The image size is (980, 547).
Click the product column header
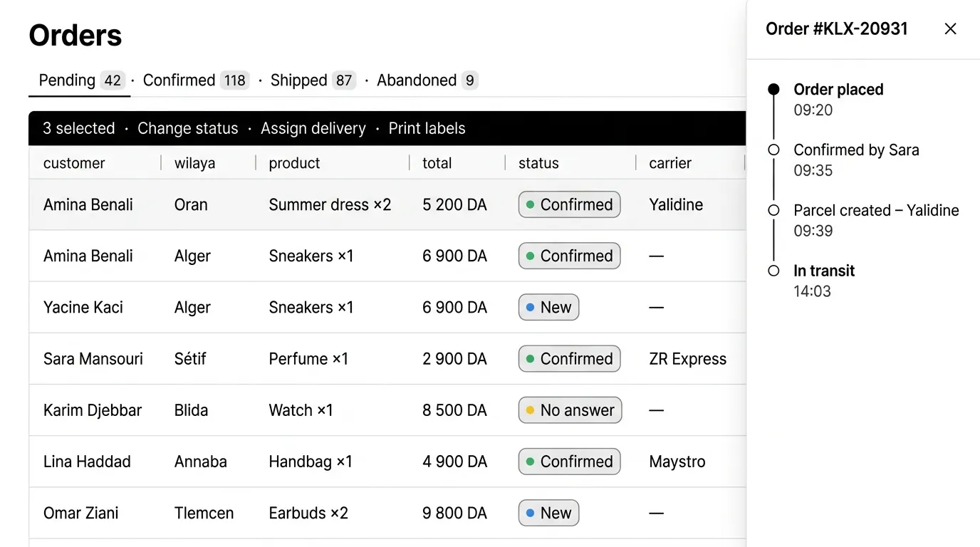[x=294, y=163]
